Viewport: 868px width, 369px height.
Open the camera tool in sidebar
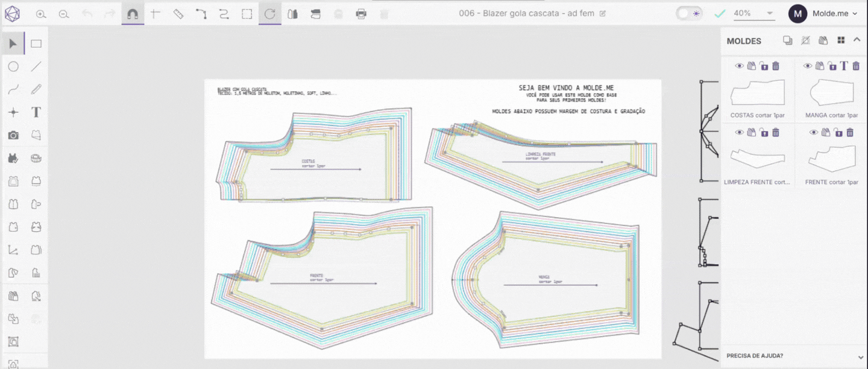pos(13,135)
